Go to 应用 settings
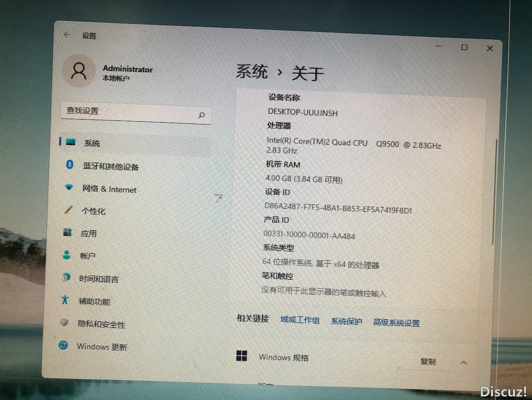This screenshot has height=400, width=532. point(89,233)
